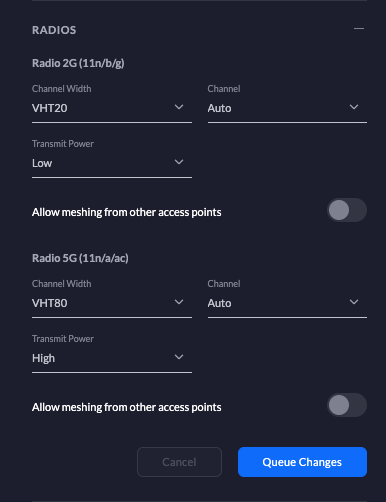The width and height of the screenshot is (386, 502).
Task: Click the RADIOS section header
Action: coord(54,30)
